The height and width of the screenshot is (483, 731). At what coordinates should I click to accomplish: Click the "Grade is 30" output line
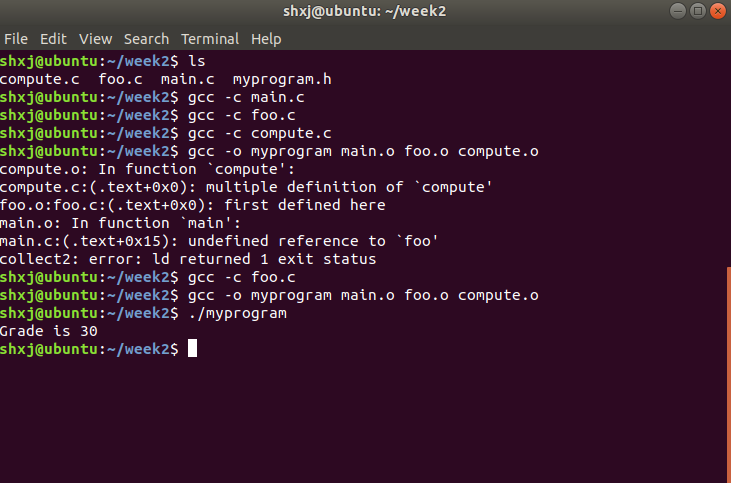click(48, 330)
